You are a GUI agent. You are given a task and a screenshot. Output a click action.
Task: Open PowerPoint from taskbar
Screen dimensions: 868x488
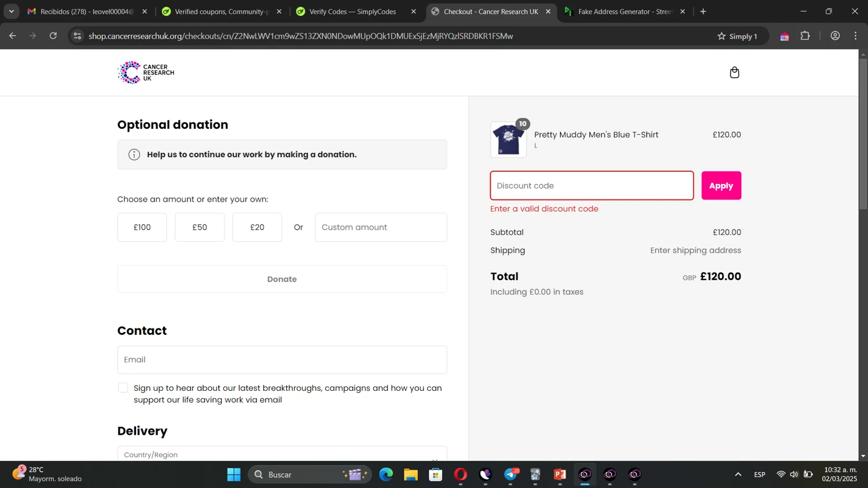[560, 475]
